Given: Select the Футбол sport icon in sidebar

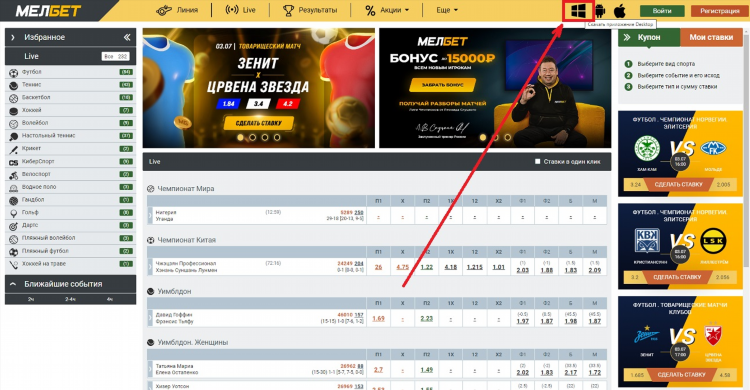Looking at the screenshot, I should pos(13,73).
